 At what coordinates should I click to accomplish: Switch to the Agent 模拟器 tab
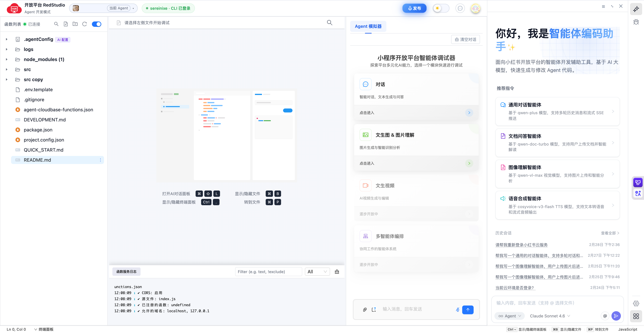coord(368,26)
